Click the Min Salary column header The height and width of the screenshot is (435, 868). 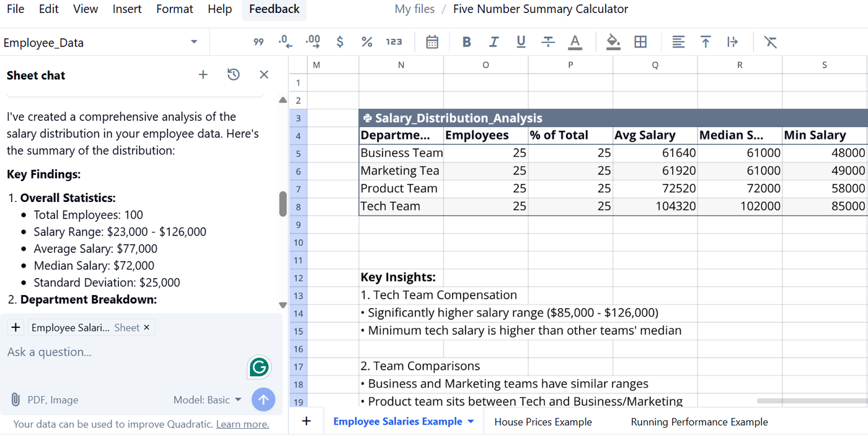point(825,136)
